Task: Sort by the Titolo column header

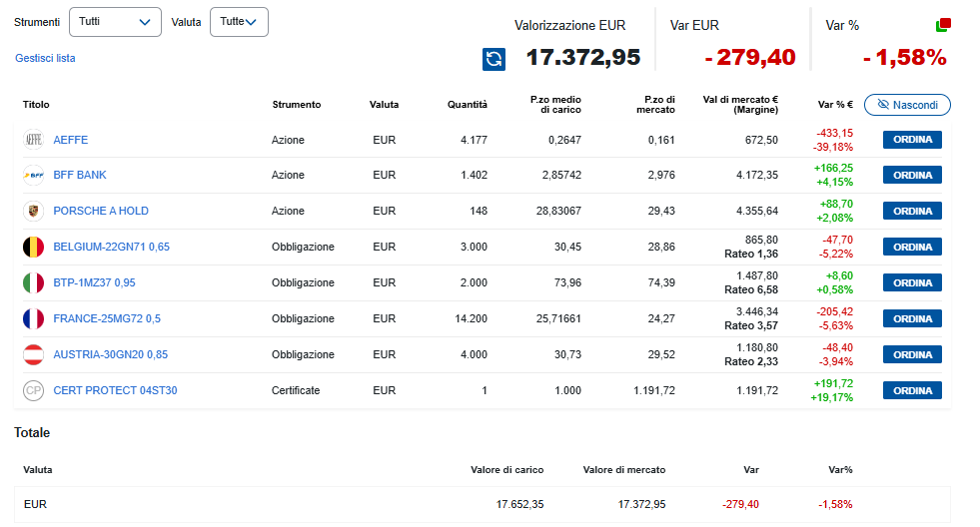Action: tap(36, 104)
